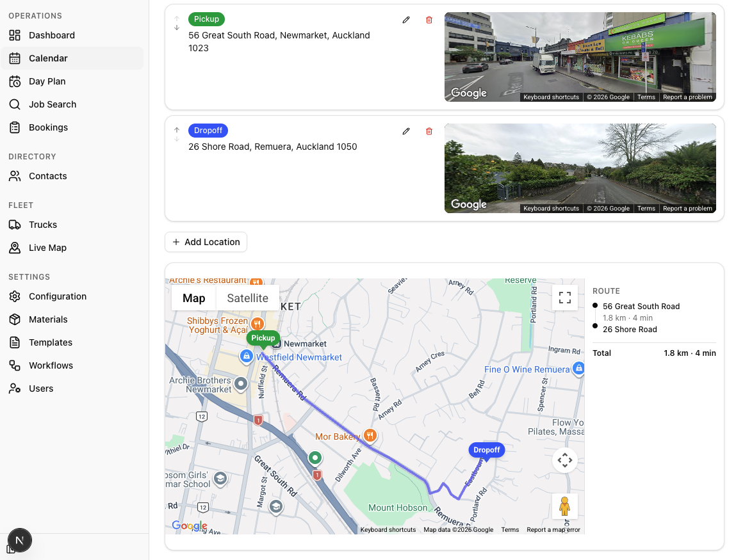
Task: Select route stop 56 Great South Road
Action: click(x=641, y=307)
